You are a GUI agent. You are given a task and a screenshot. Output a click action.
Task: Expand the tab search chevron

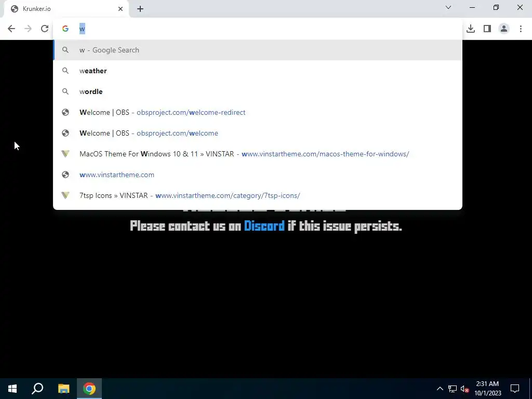(x=448, y=7)
